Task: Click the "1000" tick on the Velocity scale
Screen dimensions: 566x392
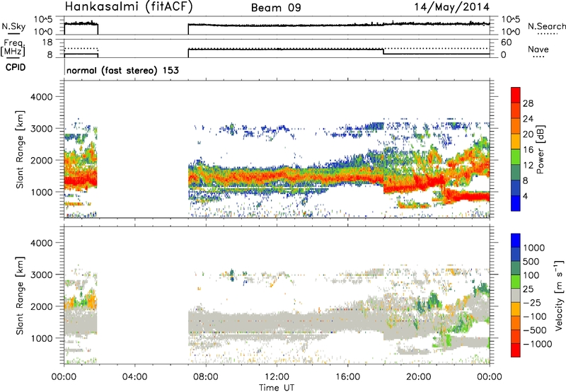Action: (534, 248)
